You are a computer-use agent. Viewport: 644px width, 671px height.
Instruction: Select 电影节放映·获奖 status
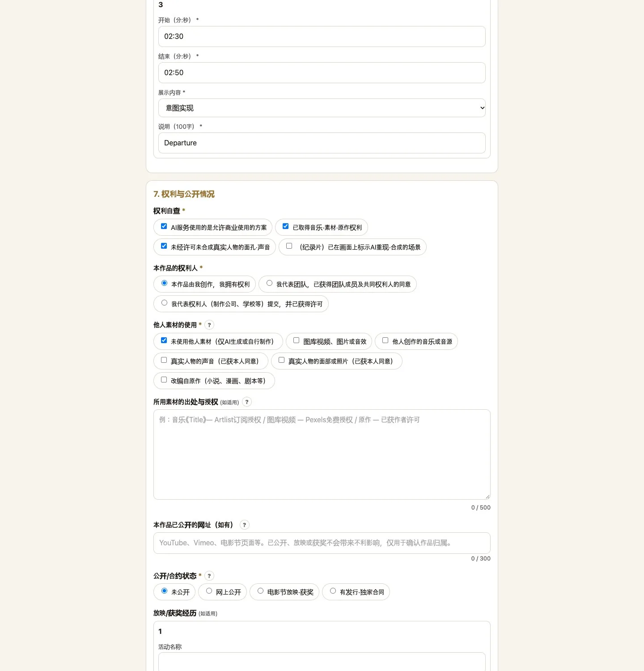[x=261, y=591]
